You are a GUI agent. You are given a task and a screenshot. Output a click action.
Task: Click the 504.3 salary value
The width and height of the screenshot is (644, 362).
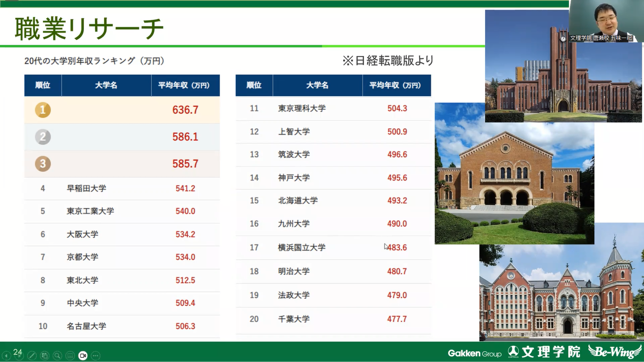[x=397, y=108]
